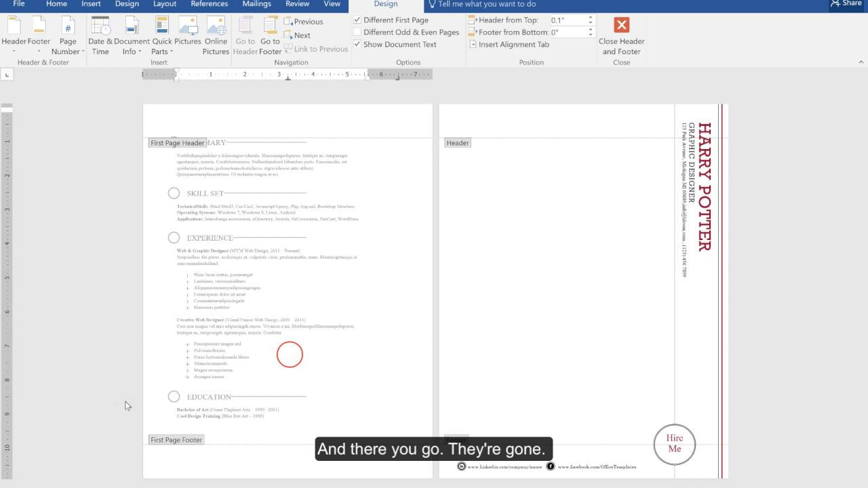Click Link to Previous in Navigation
This screenshot has height=488, width=868.
point(316,48)
